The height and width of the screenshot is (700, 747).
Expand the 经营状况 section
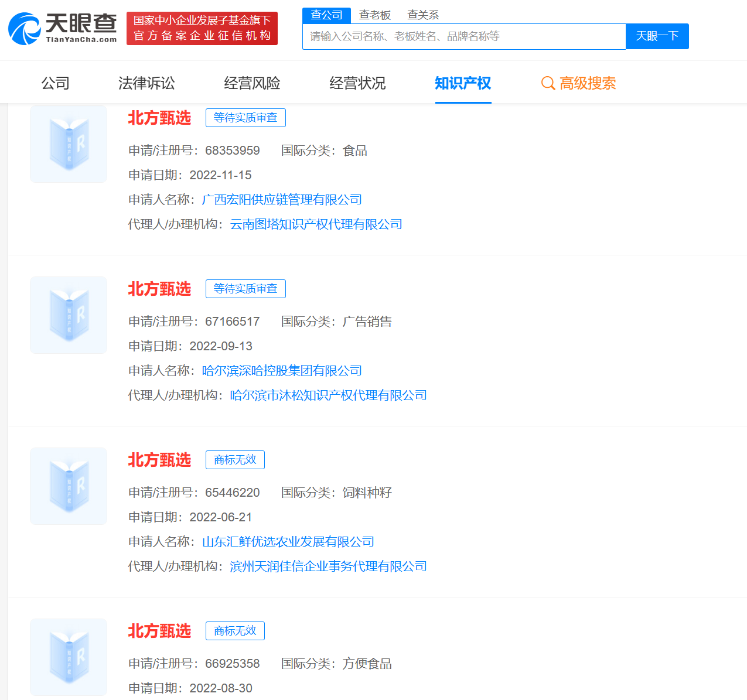(357, 83)
